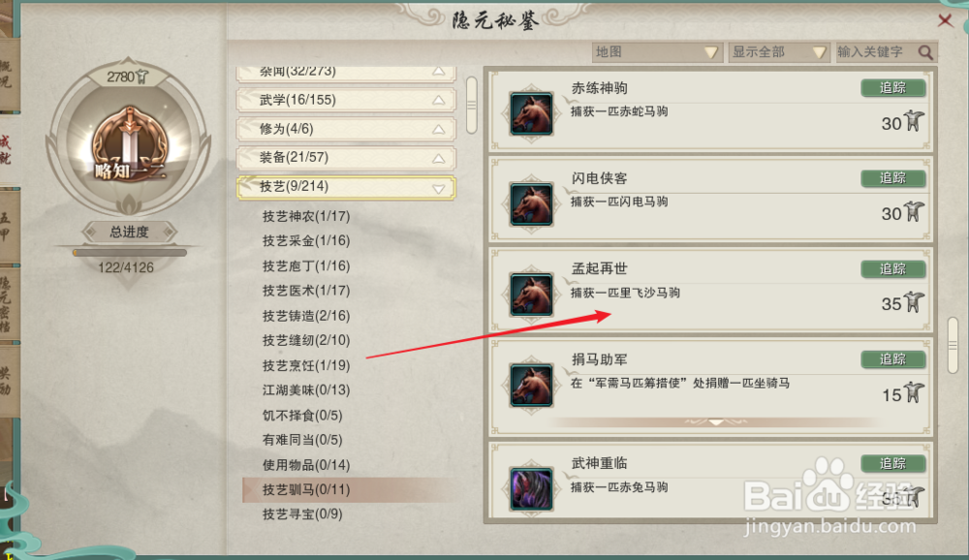Expand the 武学(16/155) category

[346, 100]
